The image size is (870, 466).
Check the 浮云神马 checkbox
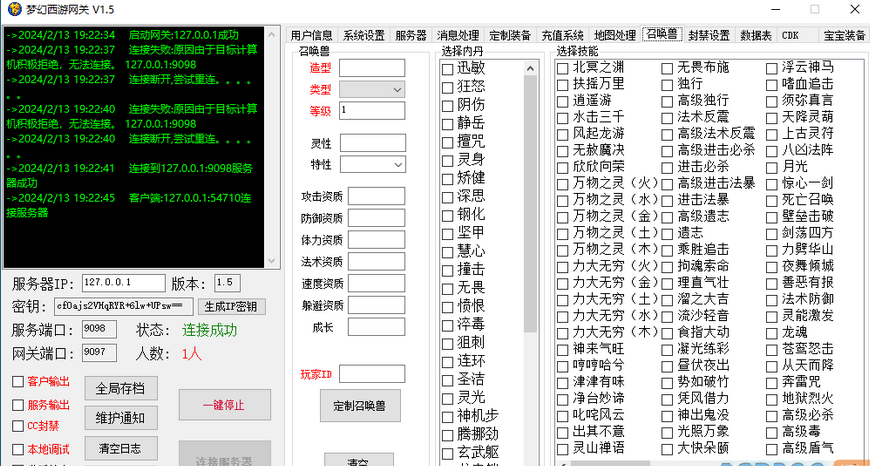pyautogui.click(x=771, y=68)
